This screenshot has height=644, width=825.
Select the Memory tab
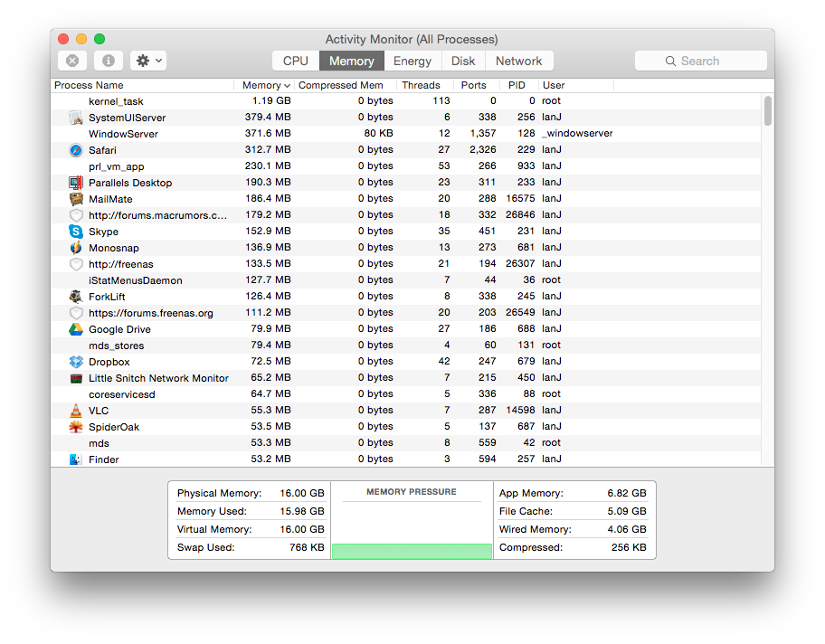(352, 61)
